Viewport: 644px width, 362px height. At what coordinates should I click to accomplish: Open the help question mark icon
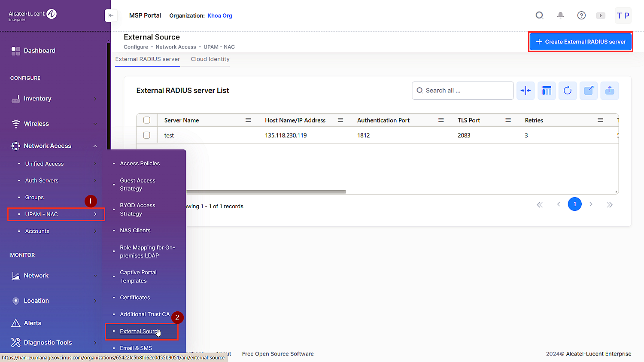(581, 15)
